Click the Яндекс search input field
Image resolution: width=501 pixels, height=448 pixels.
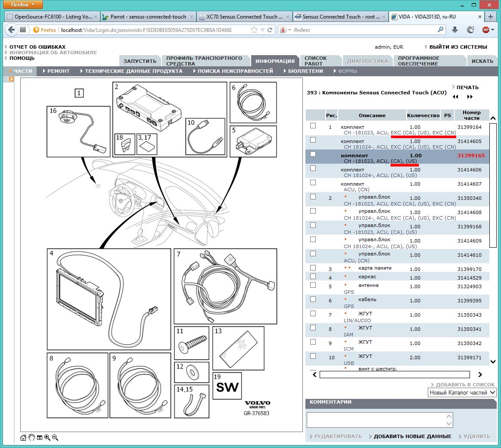364,30
